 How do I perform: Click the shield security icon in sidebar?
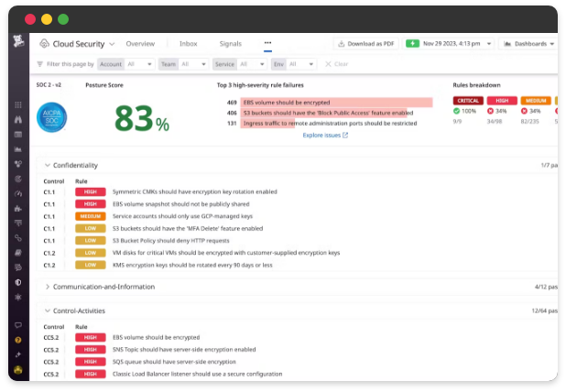click(x=17, y=282)
